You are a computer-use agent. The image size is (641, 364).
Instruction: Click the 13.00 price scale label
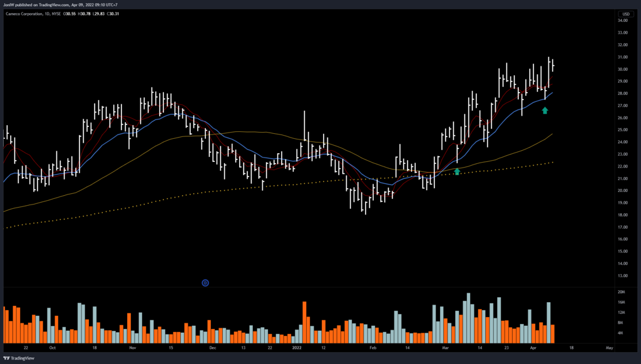(x=623, y=276)
